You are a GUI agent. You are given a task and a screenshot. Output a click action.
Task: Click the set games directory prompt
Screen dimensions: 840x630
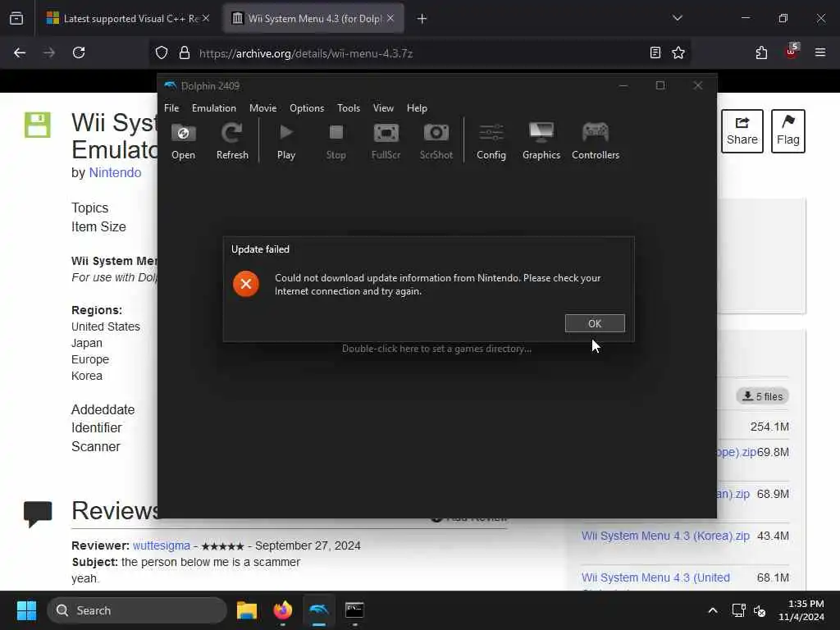(436, 349)
